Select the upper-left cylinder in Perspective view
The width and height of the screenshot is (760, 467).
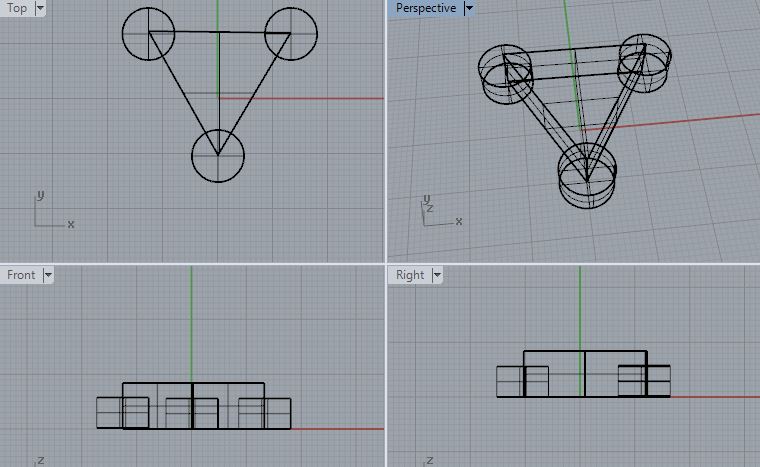506,74
